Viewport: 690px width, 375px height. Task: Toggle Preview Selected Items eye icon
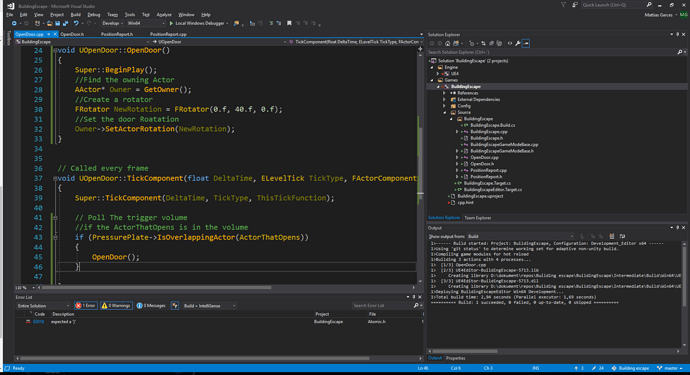pos(510,44)
